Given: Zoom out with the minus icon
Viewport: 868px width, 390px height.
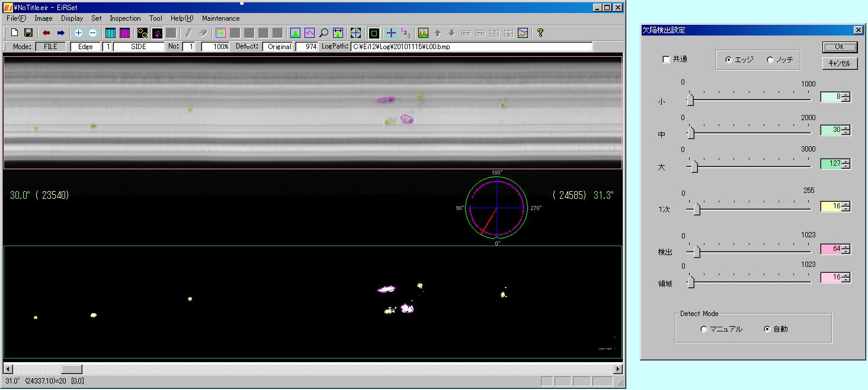Looking at the screenshot, I should 92,33.
